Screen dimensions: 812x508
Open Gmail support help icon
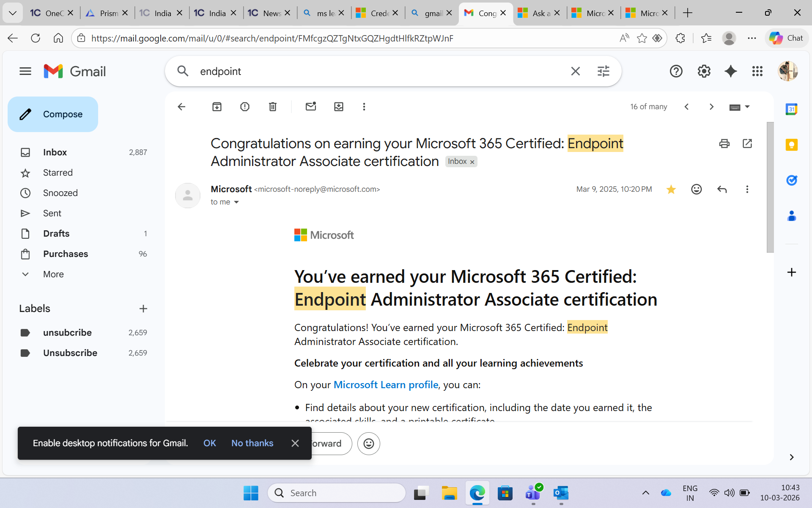[x=676, y=71]
